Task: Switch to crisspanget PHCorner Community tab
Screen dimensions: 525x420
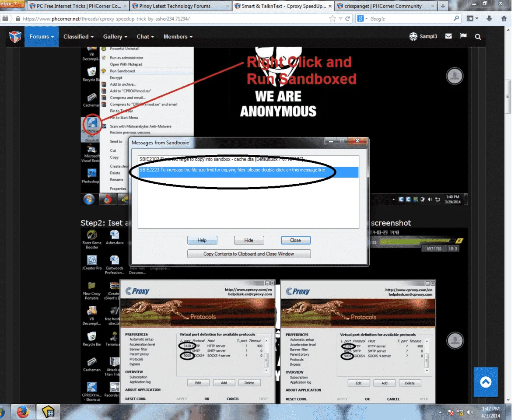Action: 385,6
